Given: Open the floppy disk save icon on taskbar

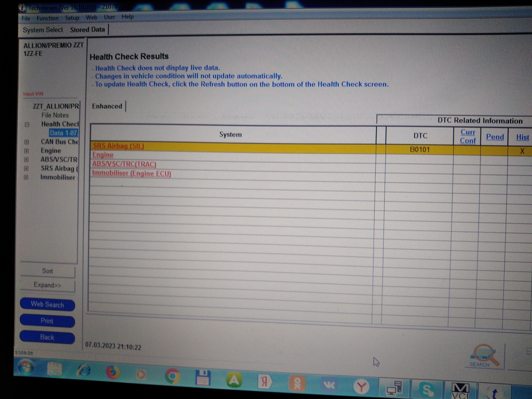Looking at the screenshot, I should point(203,378).
